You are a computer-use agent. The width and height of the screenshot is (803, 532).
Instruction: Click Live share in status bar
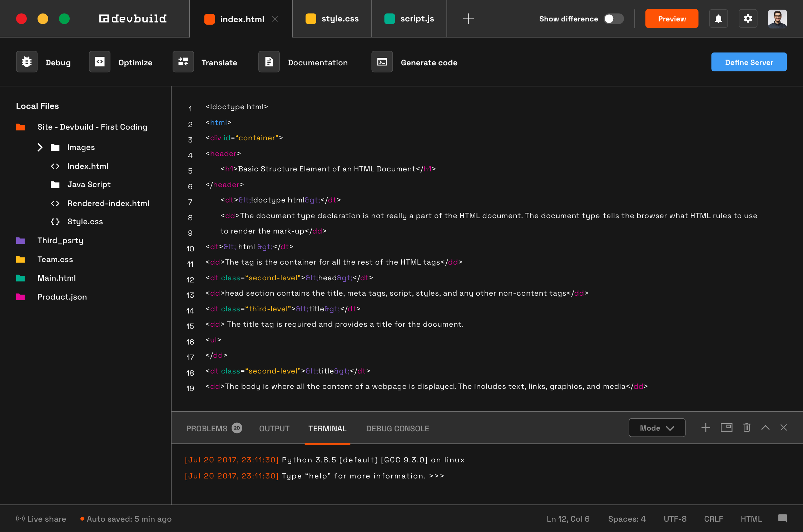pos(41,519)
